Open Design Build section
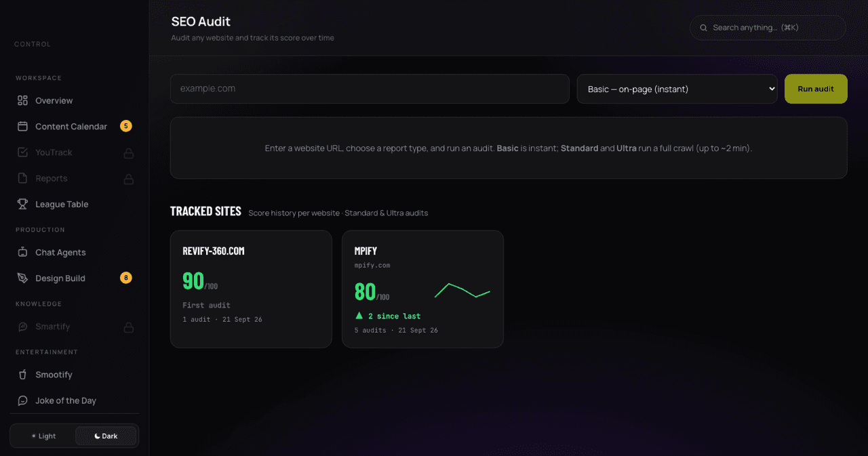The image size is (868, 456). [x=75, y=278]
